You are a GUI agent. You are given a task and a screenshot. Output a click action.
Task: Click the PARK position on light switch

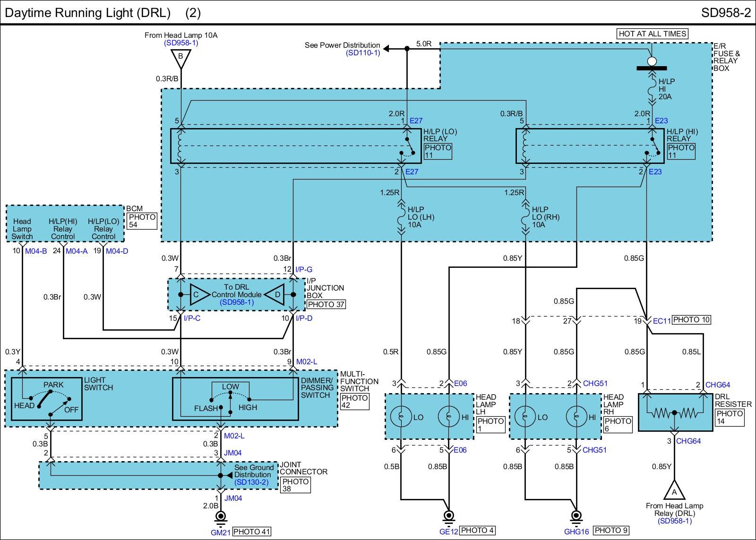53,385
